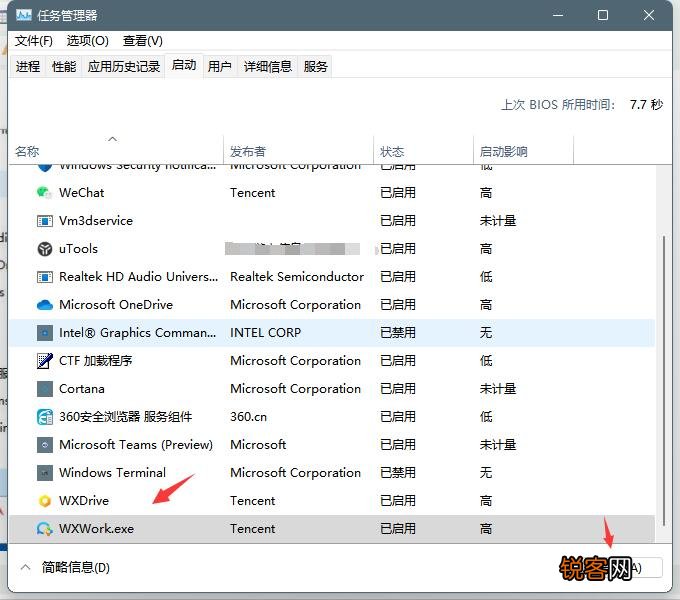Select the Microsoft Teams (Preview) row
This screenshot has height=600, width=680.
tap(332, 445)
